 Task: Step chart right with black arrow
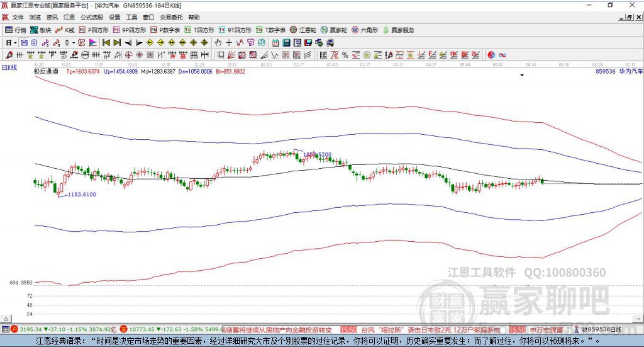tap(139, 43)
